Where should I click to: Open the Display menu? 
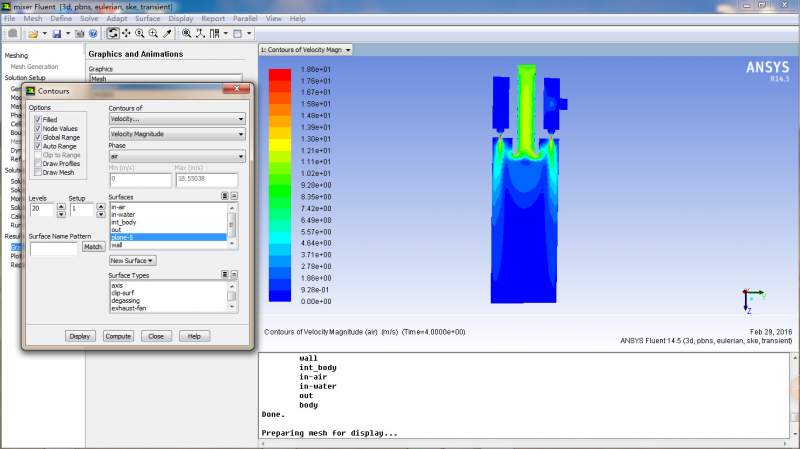pyautogui.click(x=181, y=19)
